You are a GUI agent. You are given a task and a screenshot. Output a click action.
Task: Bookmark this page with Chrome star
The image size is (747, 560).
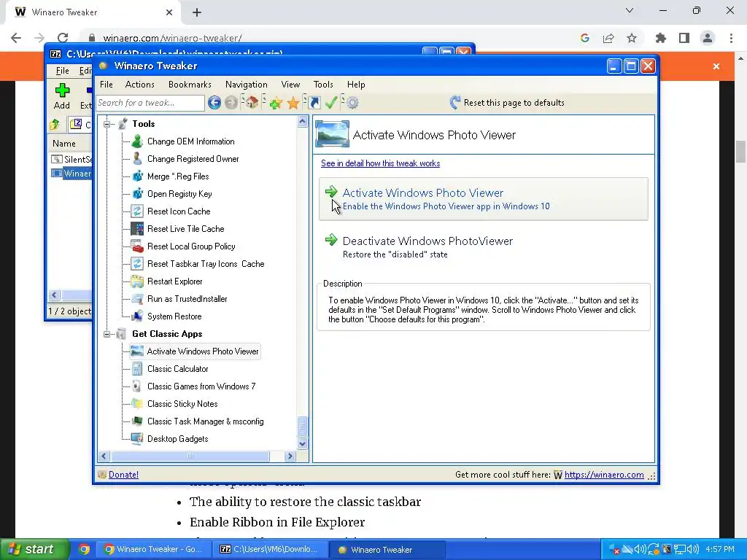(x=632, y=38)
